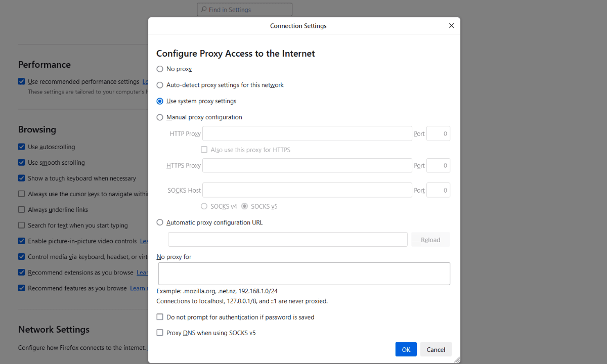This screenshot has height=364, width=607.
Task: Enable Always underline links checkbox
Action: pyautogui.click(x=21, y=209)
